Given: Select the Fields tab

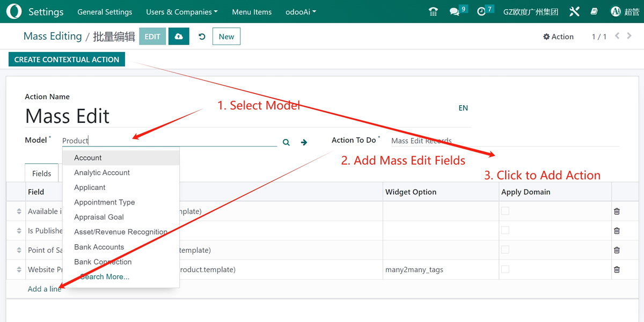Looking at the screenshot, I should tap(41, 173).
